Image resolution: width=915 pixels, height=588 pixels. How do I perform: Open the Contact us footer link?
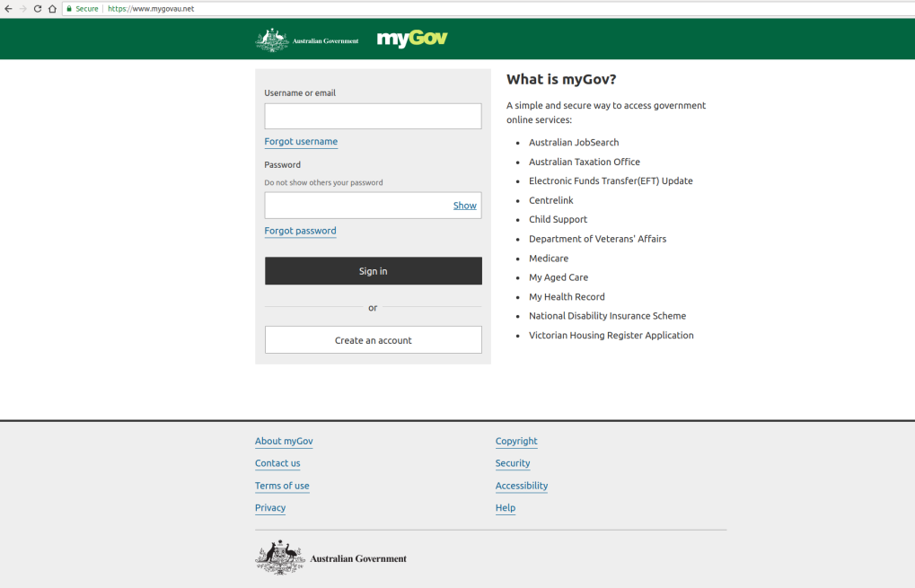pyautogui.click(x=277, y=463)
